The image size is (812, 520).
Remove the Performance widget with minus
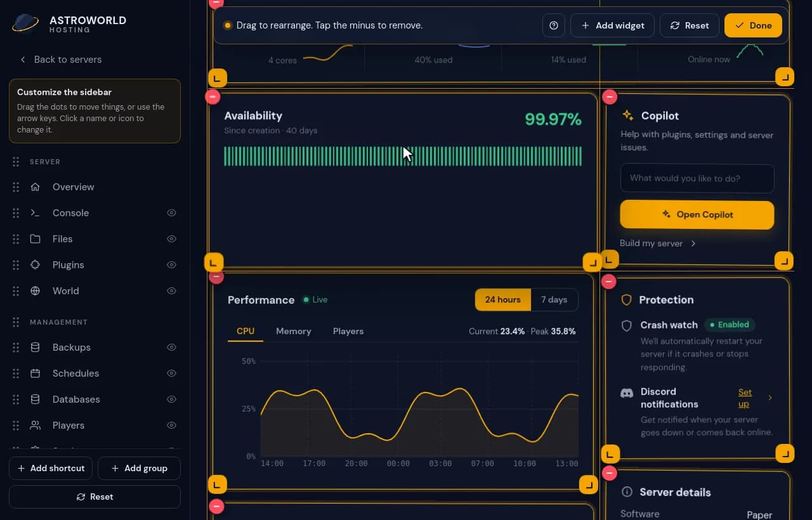click(216, 276)
